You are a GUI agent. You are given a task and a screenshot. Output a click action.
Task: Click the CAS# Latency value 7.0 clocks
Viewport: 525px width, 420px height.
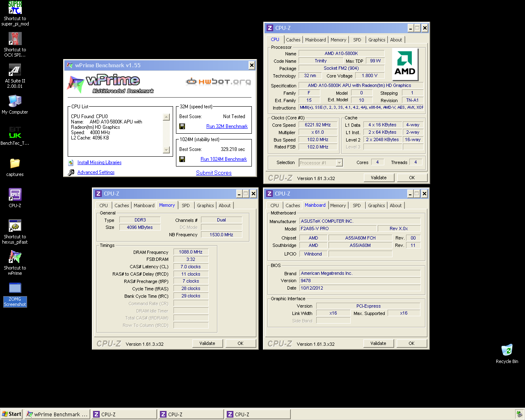click(x=191, y=267)
